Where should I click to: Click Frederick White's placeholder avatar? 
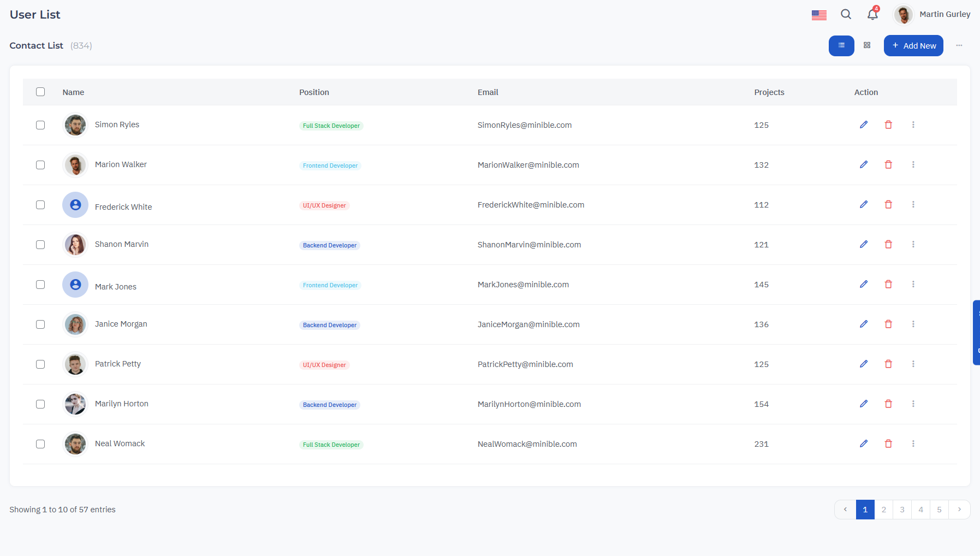[75, 205]
